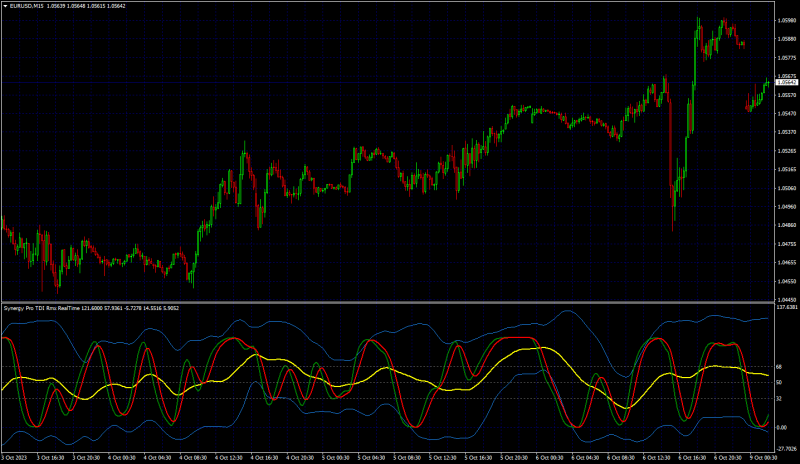Click the 3 Oct 16:30 time label

pos(50,458)
